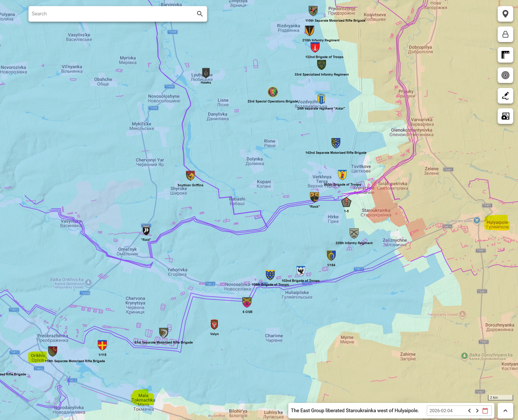
Task: Advance to next date with right chevron
Action: tap(477, 410)
